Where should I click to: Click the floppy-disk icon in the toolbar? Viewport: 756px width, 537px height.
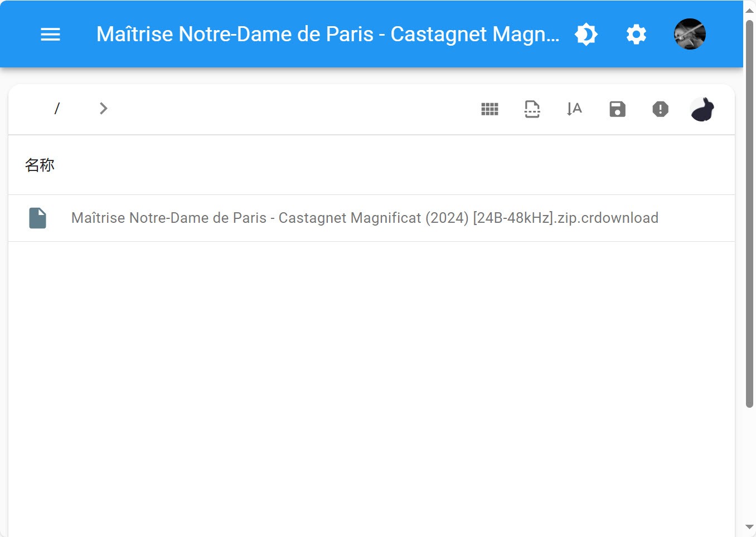click(x=617, y=109)
